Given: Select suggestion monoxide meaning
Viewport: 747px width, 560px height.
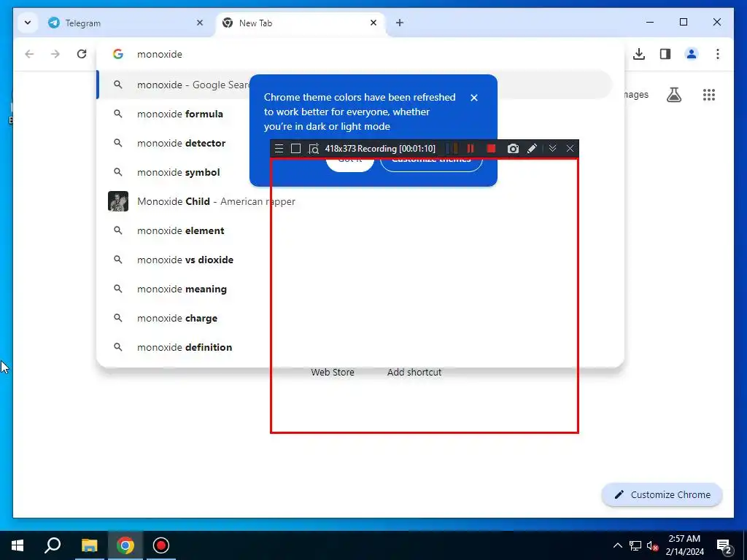Looking at the screenshot, I should (x=182, y=289).
